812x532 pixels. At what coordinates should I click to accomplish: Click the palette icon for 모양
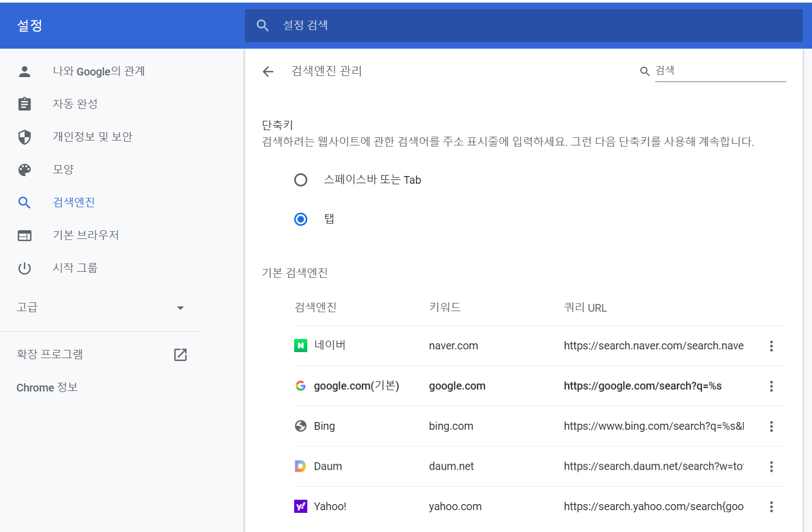tap(25, 169)
